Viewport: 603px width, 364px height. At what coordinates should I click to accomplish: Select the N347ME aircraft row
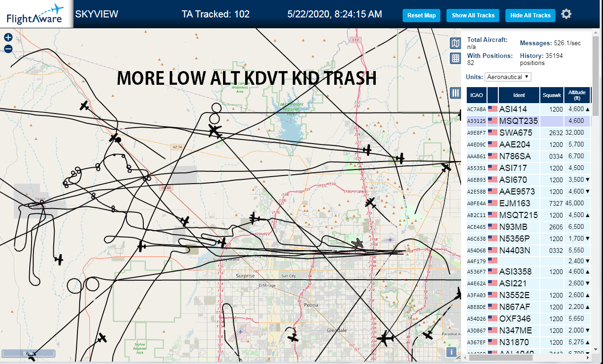tap(529, 331)
